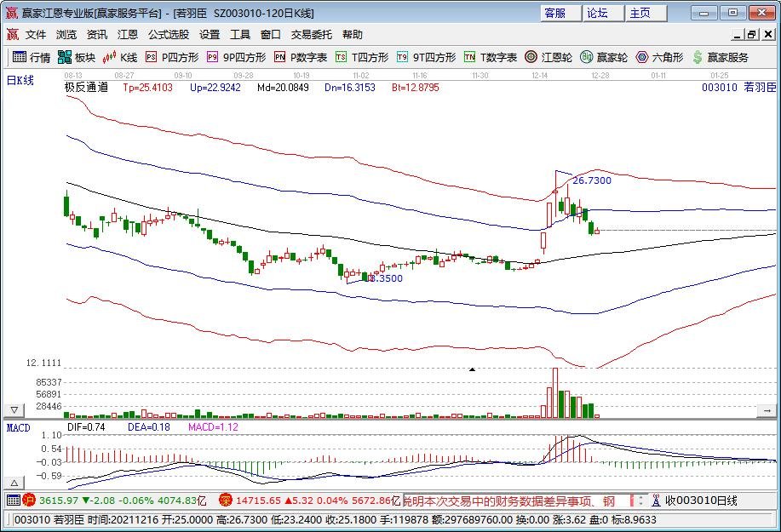The width and height of the screenshot is (781, 532).
Task: Open the 资讯 menu
Action: point(96,34)
